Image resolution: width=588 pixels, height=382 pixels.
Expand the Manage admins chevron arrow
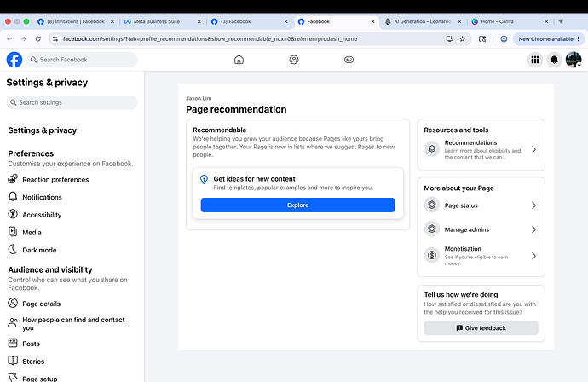click(533, 229)
